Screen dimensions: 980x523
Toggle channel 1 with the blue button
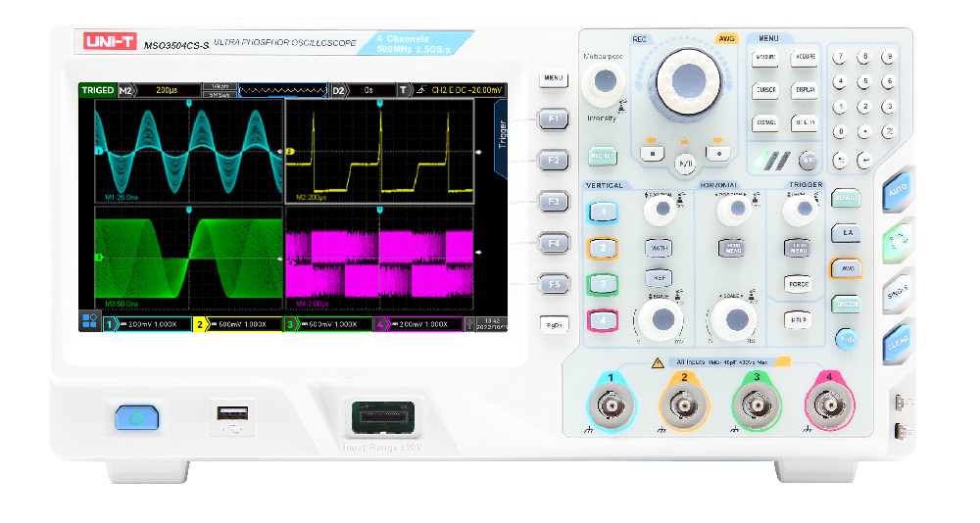(605, 212)
